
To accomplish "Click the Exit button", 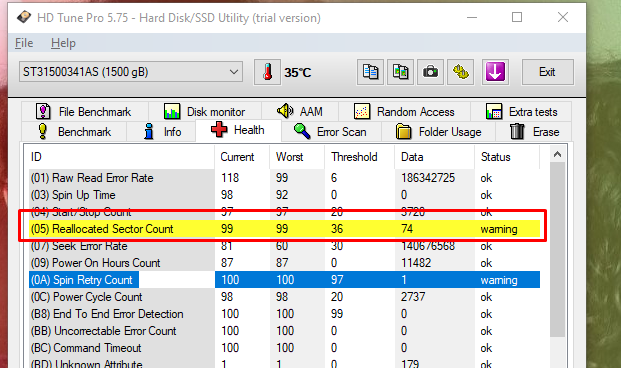I will click(547, 72).
